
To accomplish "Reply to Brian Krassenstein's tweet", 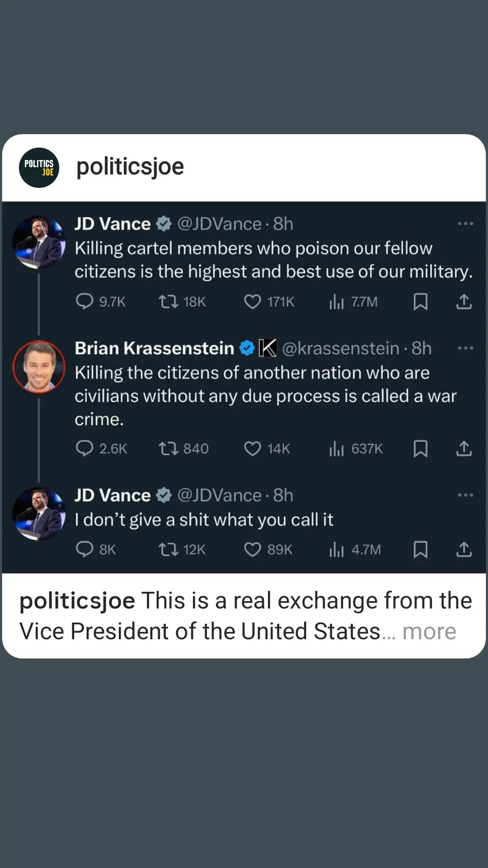I will 84,448.
